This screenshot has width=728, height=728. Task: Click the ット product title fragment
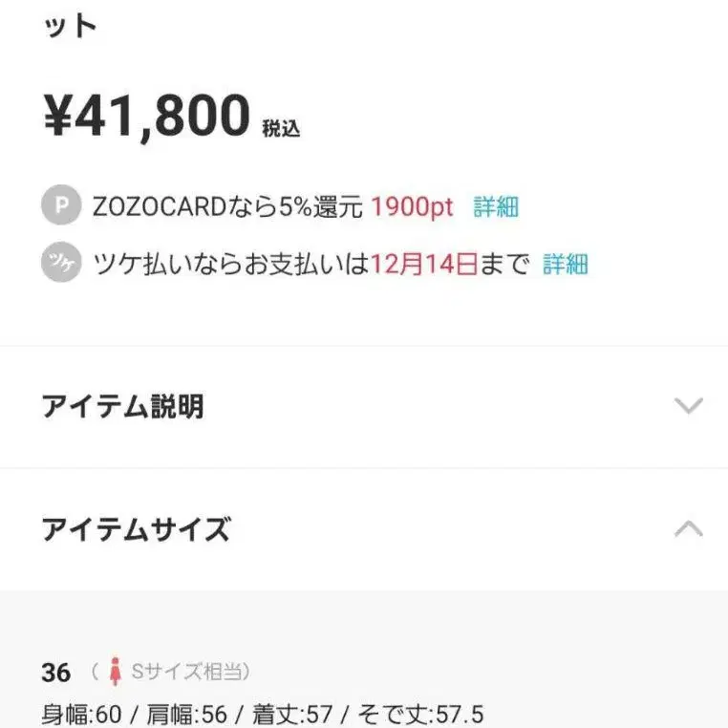70,26
